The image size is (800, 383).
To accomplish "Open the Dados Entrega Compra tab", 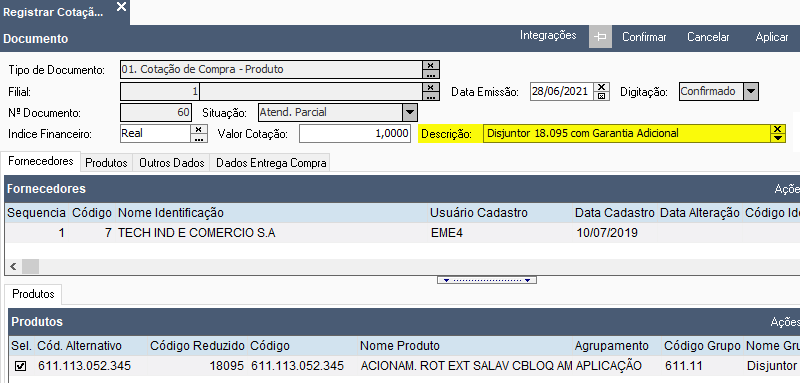I will 270,163.
